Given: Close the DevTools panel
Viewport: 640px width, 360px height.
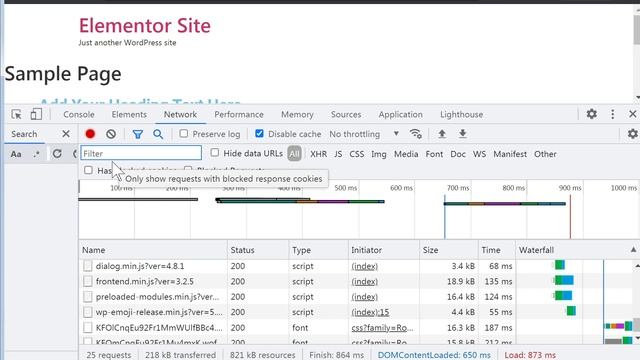Looking at the screenshot, I should tap(632, 114).
